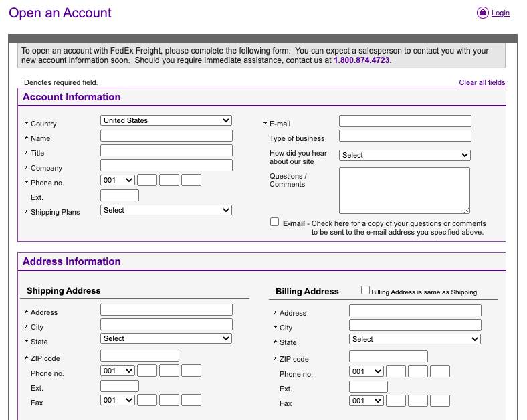Open How did you hear about our site dropdown
The width and height of the screenshot is (527, 420).
pos(405,155)
